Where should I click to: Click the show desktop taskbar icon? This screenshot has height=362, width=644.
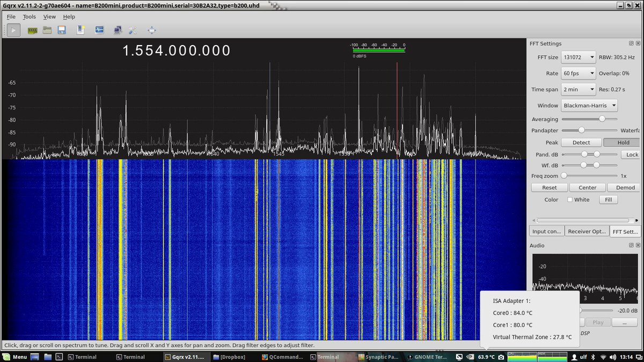(35, 357)
